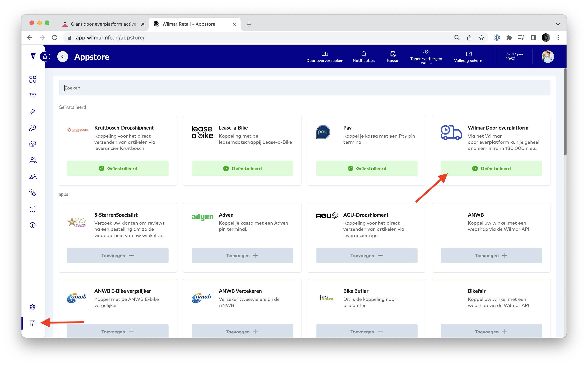Toggle the sidebar lock icon
The height and width of the screenshot is (366, 588).
[x=45, y=57]
